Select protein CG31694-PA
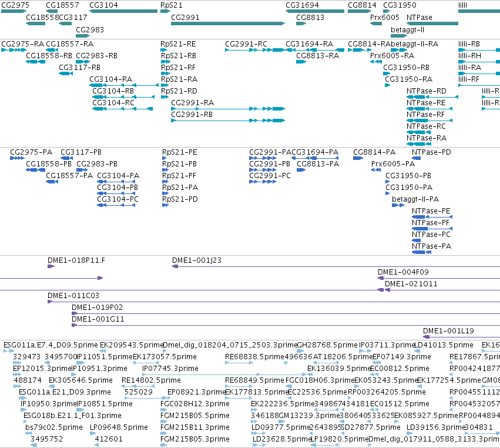This screenshot has width=500, height=448. (315, 158)
